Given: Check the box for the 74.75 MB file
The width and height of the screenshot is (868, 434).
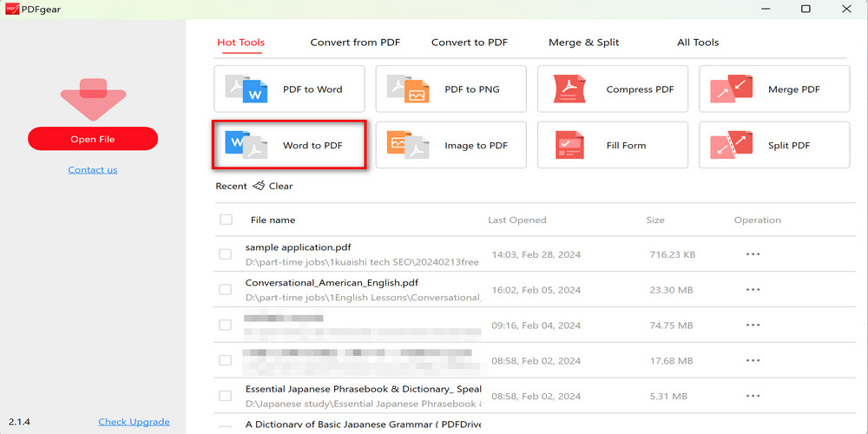Looking at the screenshot, I should click(225, 325).
